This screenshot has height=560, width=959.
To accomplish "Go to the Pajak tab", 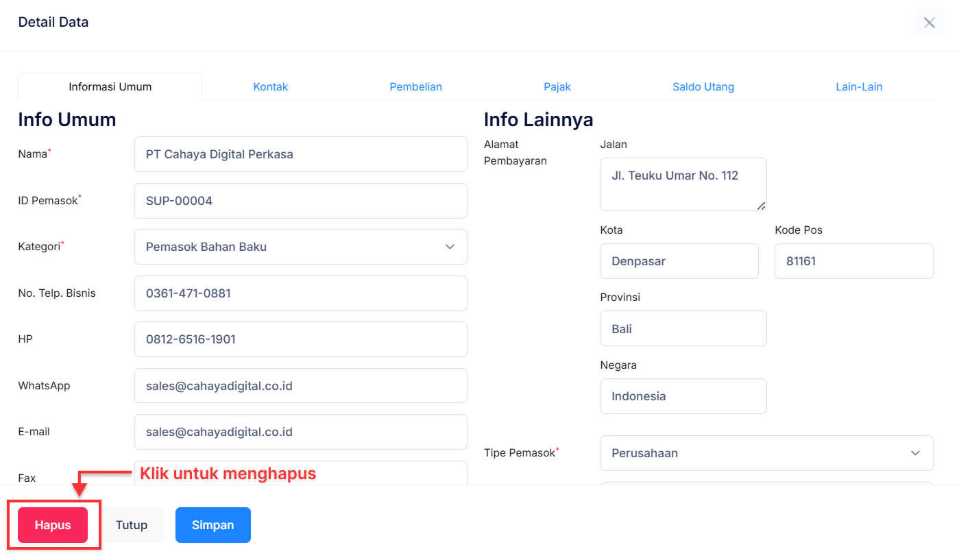I will [x=557, y=87].
